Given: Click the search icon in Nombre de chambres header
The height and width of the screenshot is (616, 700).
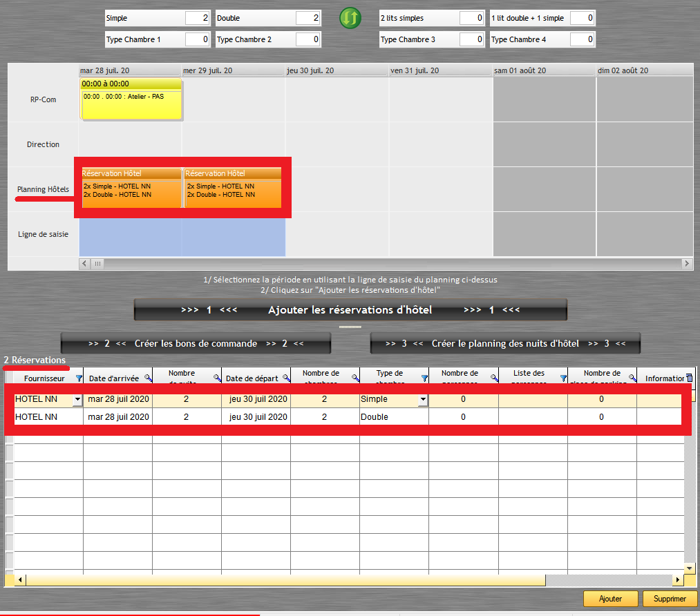Looking at the screenshot, I should tap(355, 378).
